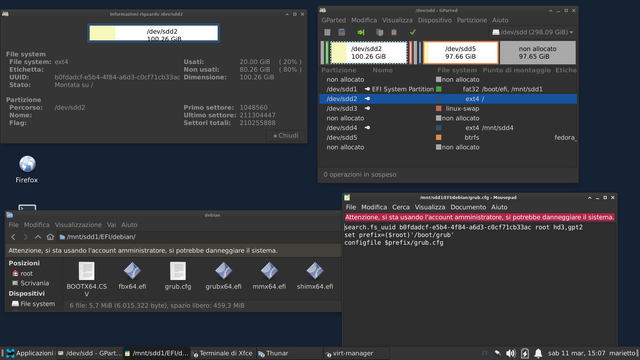Screen dimensions: 640x360
Task: Select the BOOTX64.CSV file icon
Action: 87,271
